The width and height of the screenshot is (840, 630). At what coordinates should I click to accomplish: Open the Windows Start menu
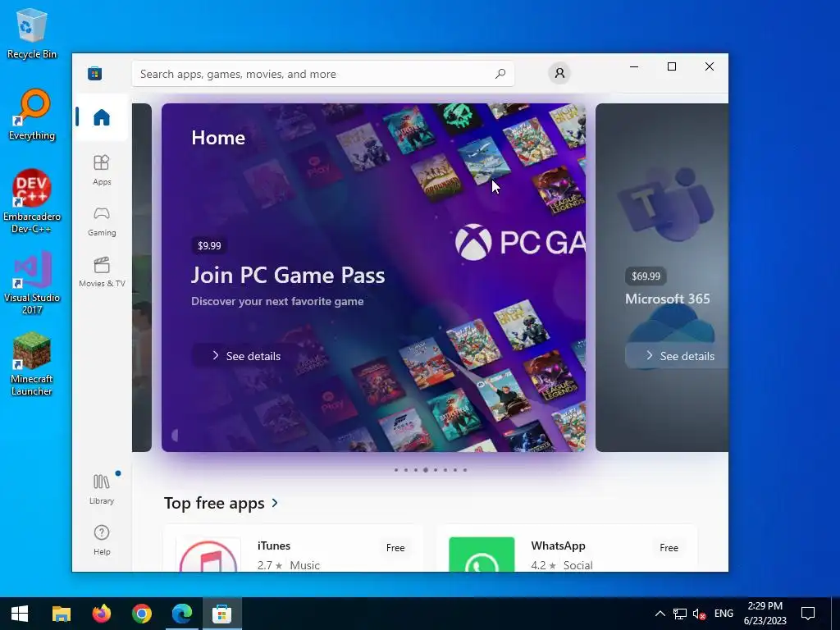[x=20, y=614]
